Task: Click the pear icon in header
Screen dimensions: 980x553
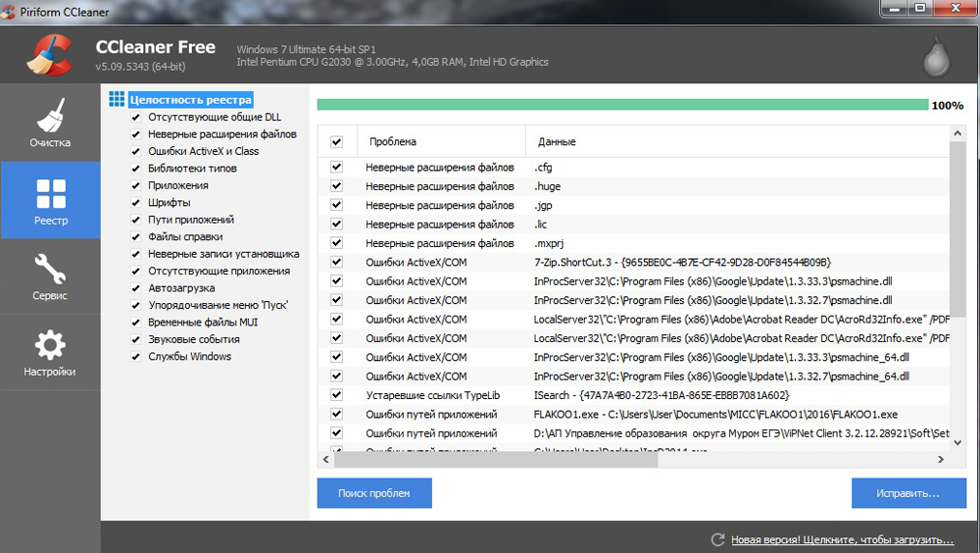Action: (936, 58)
